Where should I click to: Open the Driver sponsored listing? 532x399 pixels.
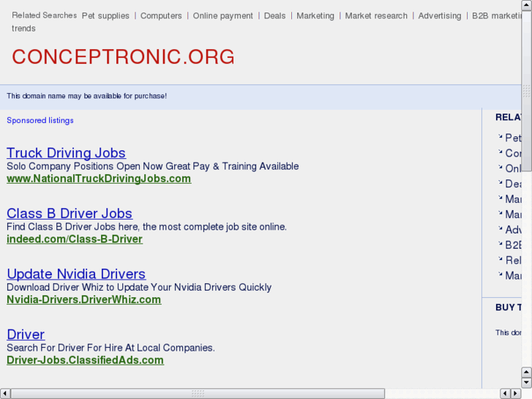point(26,335)
